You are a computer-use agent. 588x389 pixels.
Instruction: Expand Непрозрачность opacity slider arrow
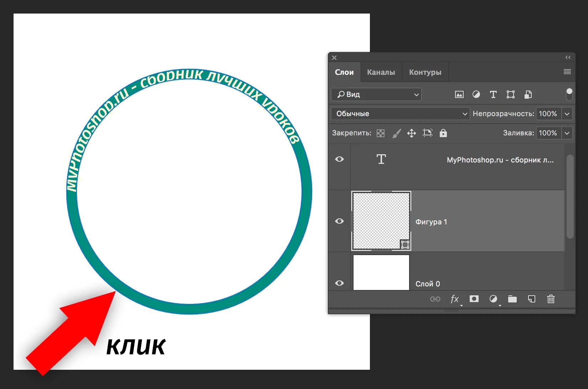pyautogui.click(x=567, y=114)
